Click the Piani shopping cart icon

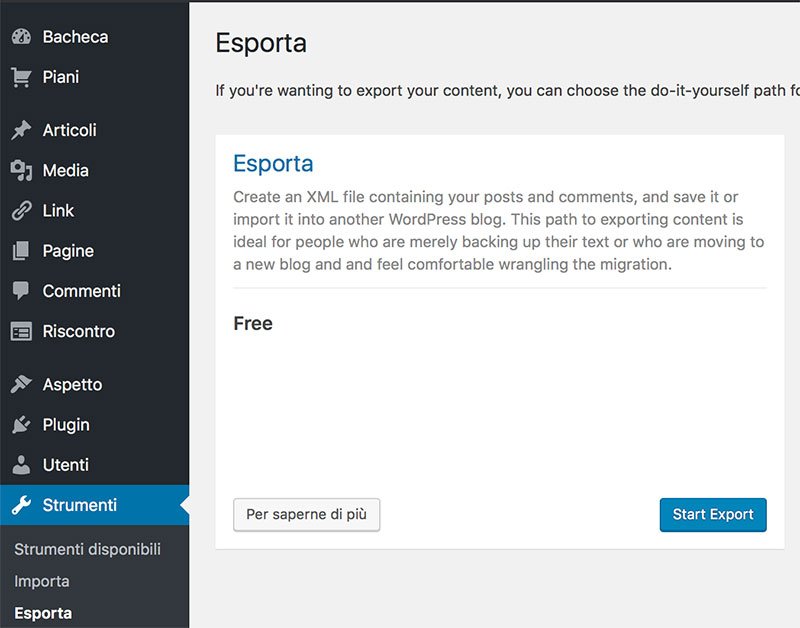[x=21, y=77]
